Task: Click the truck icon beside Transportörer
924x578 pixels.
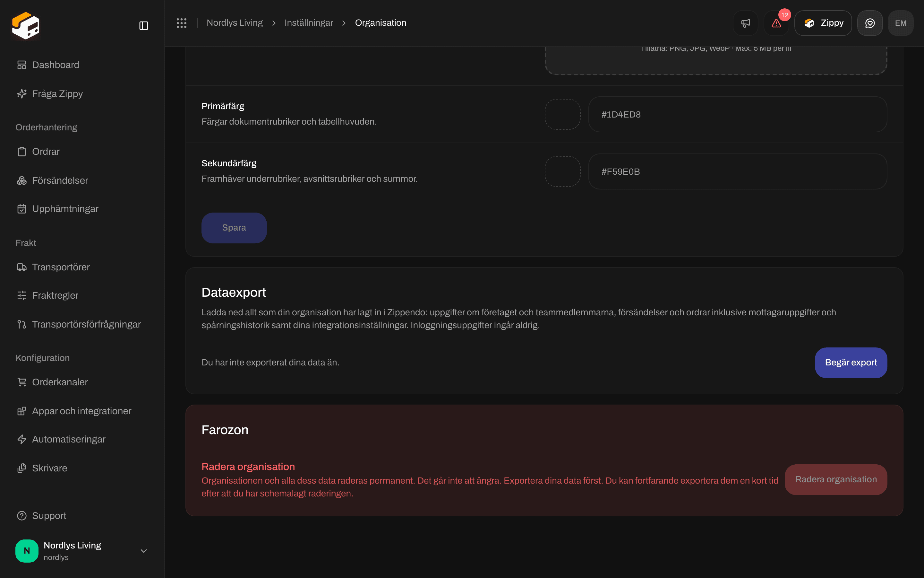Action: pyautogui.click(x=22, y=267)
